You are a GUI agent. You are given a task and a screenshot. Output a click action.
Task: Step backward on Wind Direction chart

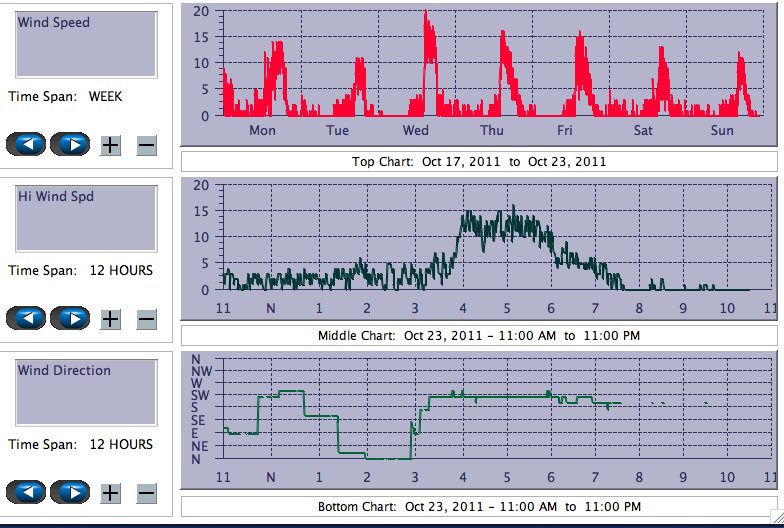click(26, 492)
